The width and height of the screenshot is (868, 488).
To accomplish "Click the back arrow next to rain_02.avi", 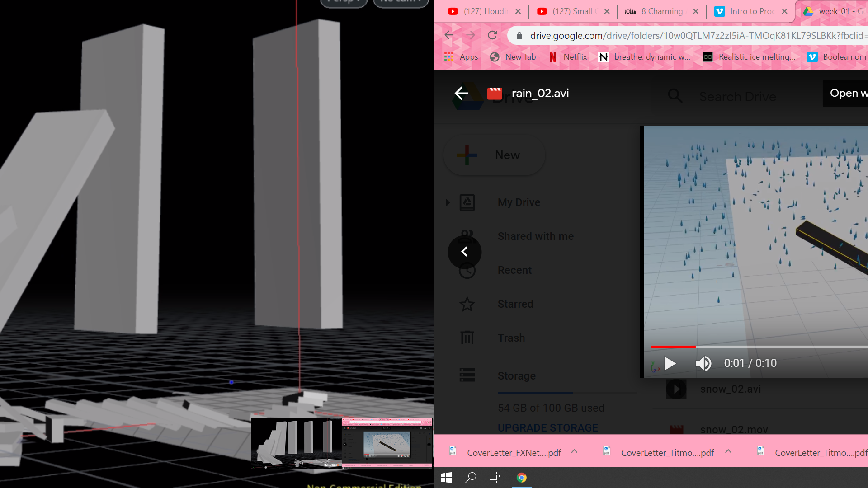I will coord(461,94).
